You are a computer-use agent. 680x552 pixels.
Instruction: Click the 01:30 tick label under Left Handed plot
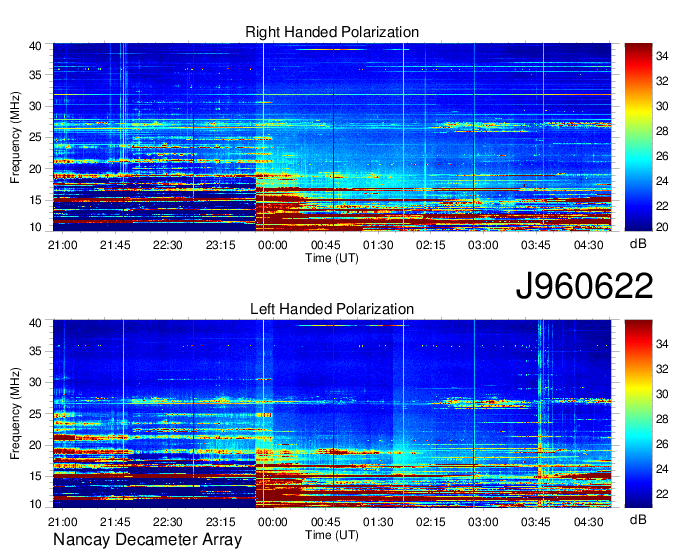378,522
